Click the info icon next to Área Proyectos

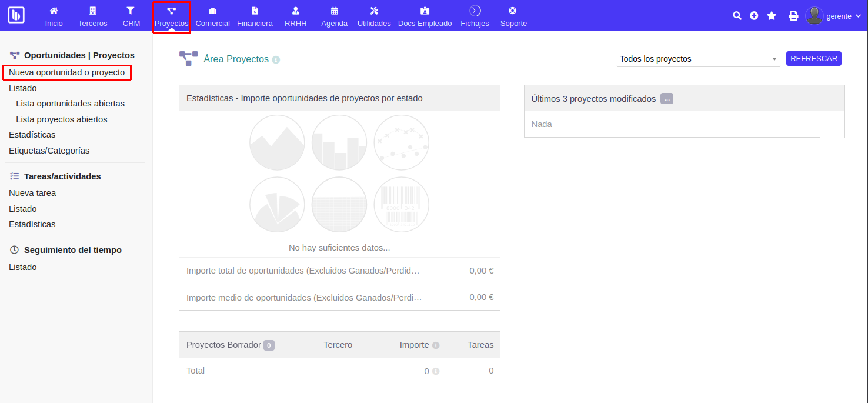click(x=275, y=59)
